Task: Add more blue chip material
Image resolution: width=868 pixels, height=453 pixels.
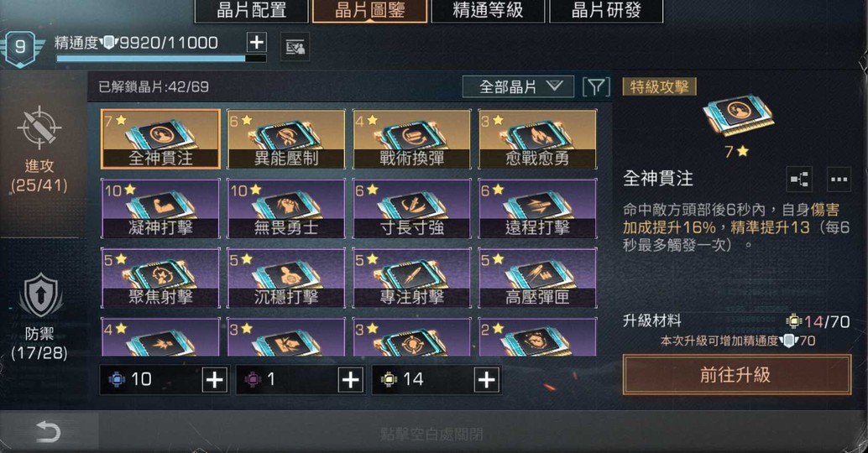Action: tap(214, 380)
